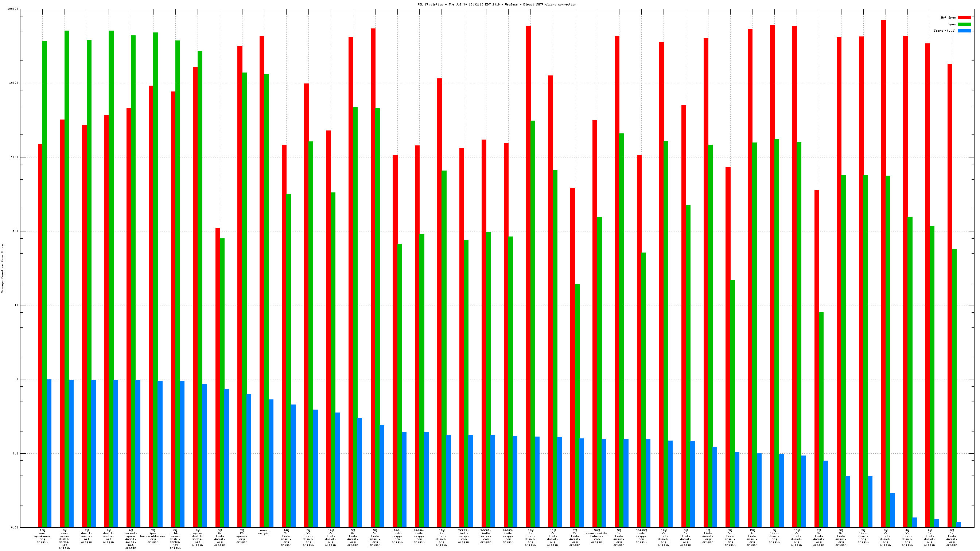Click the 1ff.iadb.isipp.com x-axis label
Viewport: 980px width, 551px height.
397,536
